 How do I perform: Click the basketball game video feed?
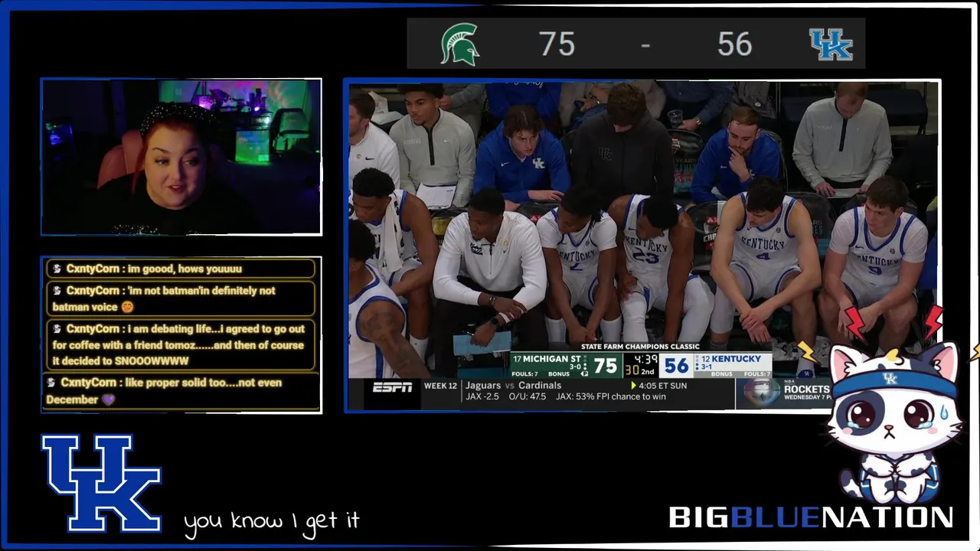[642, 245]
